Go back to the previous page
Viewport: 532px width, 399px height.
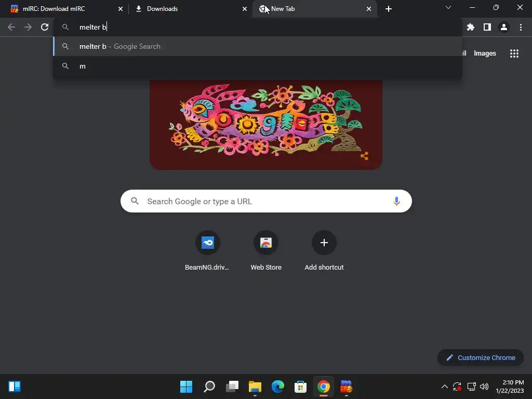(x=11, y=27)
